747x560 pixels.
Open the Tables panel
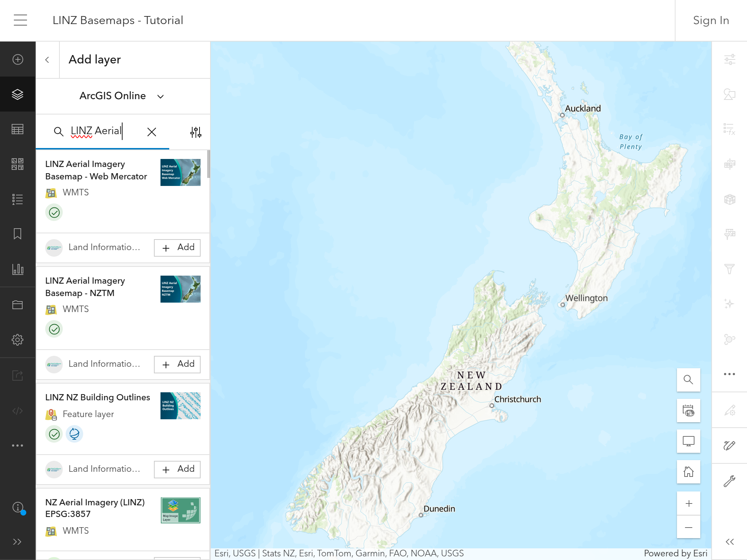coord(18,129)
